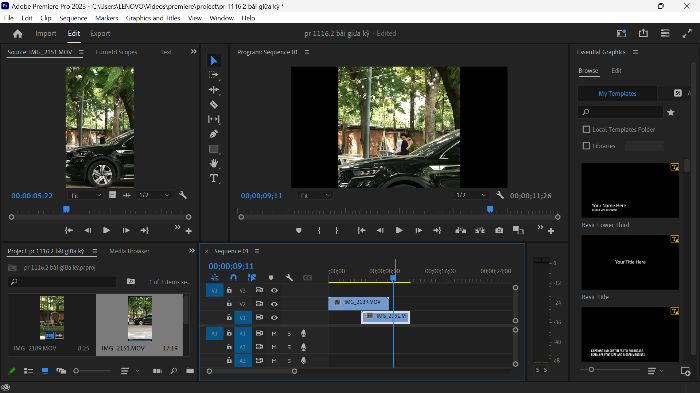
Task: Select the Selection tool arrow
Action: (214, 60)
